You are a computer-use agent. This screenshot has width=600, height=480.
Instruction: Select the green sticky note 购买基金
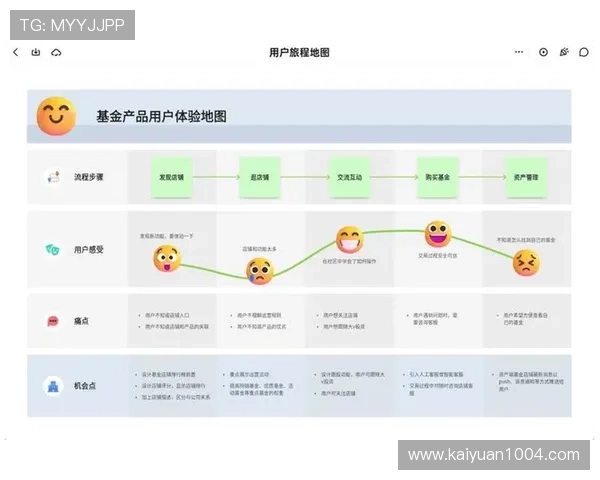click(438, 177)
